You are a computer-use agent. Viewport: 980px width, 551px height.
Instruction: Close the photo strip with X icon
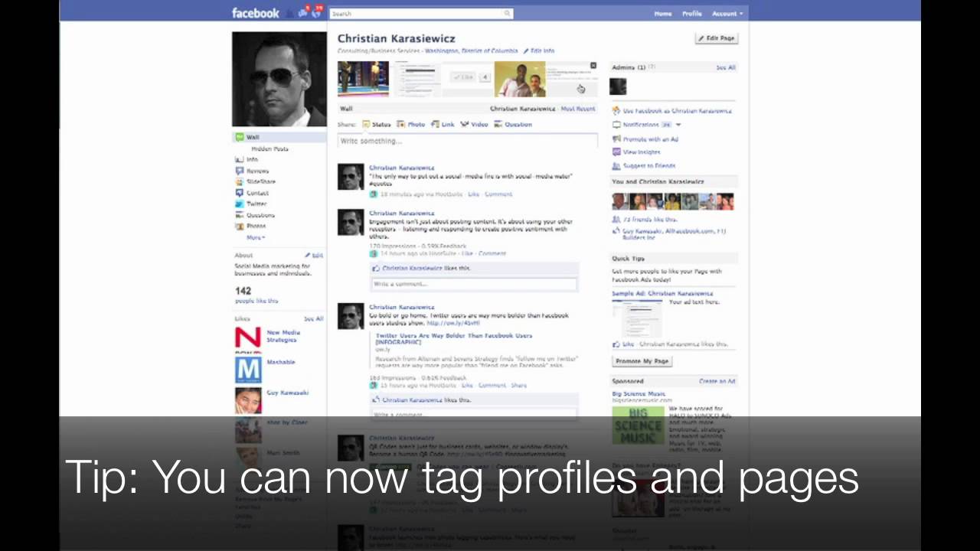coord(593,66)
